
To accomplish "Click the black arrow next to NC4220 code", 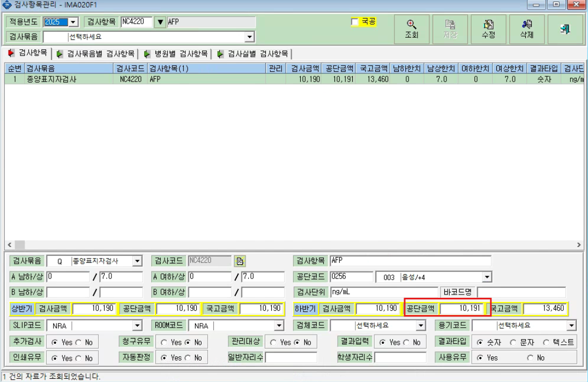I will (x=160, y=22).
